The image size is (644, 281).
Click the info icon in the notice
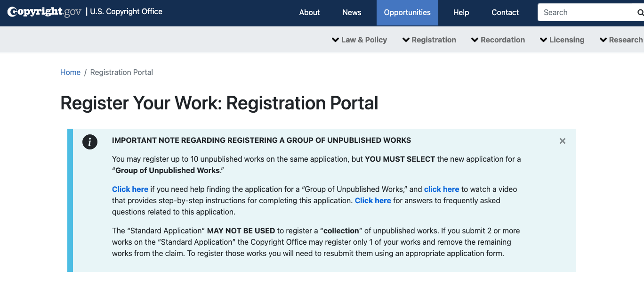coord(90,141)
